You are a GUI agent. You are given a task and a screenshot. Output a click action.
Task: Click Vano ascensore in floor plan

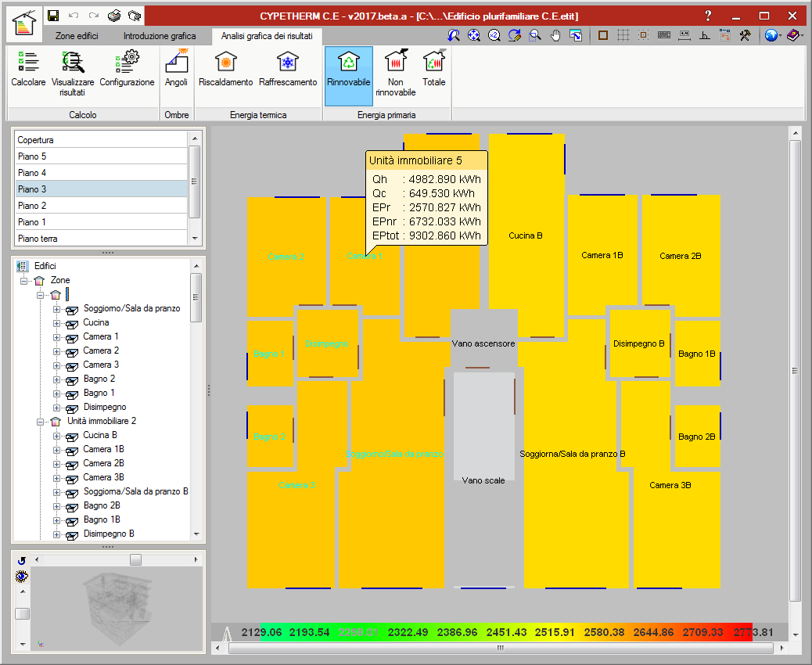[483, 343]
